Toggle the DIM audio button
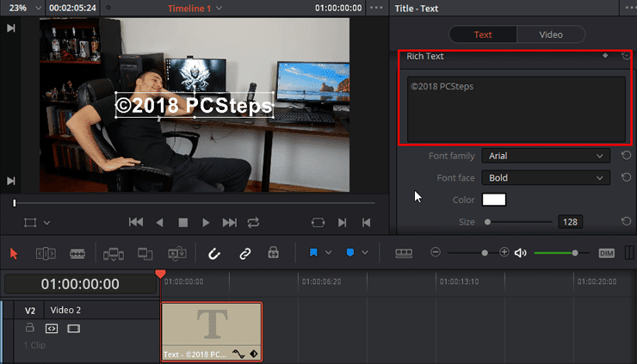The image size is (637, 364). pos(606,253)
